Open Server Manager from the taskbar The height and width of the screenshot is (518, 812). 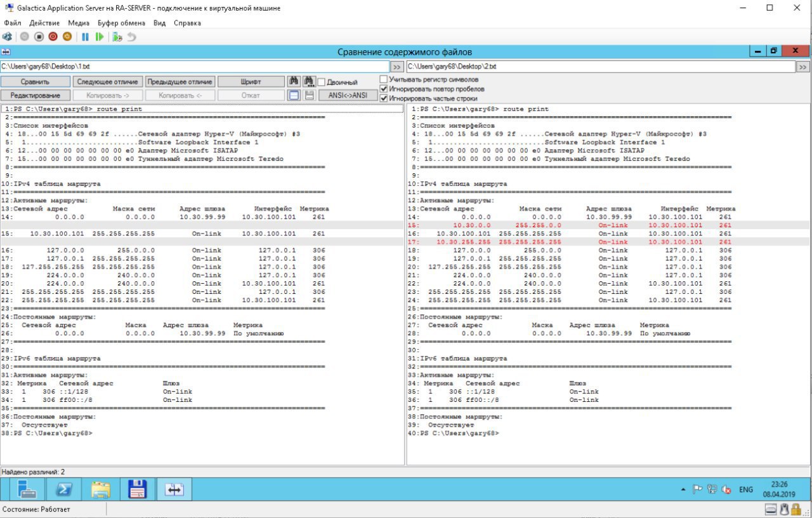27,489
